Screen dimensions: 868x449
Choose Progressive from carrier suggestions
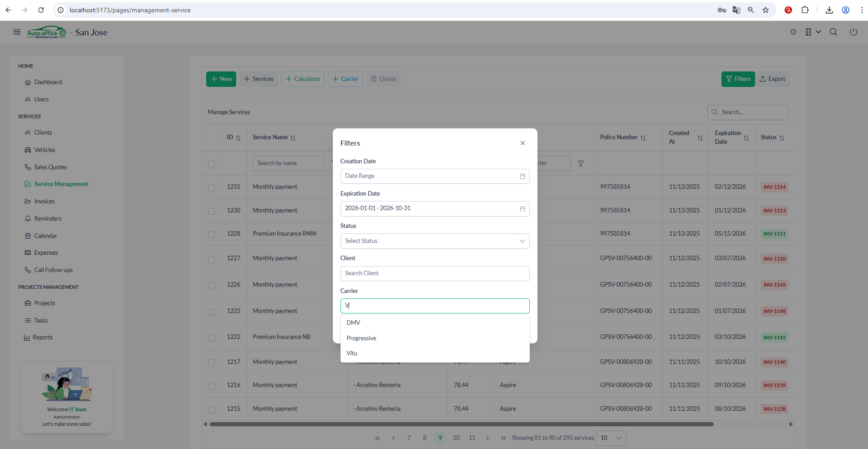pyautogui.click(x=361, y=338)
